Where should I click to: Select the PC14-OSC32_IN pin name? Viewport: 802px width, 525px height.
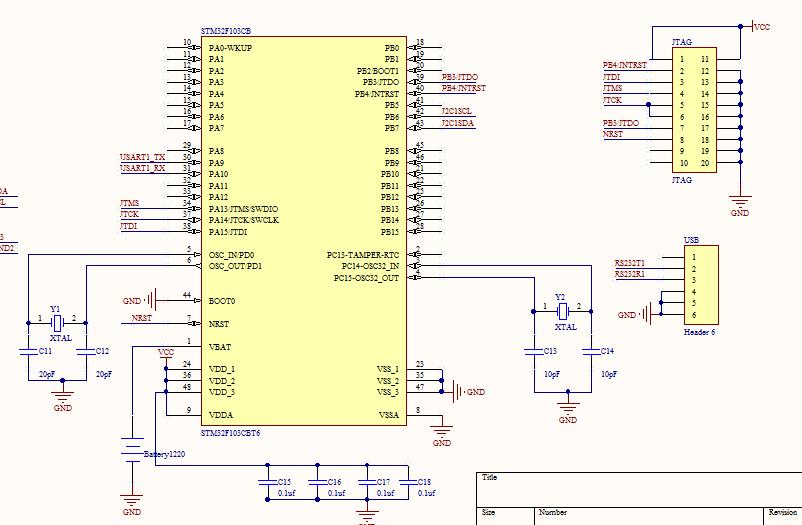point(370,266)
